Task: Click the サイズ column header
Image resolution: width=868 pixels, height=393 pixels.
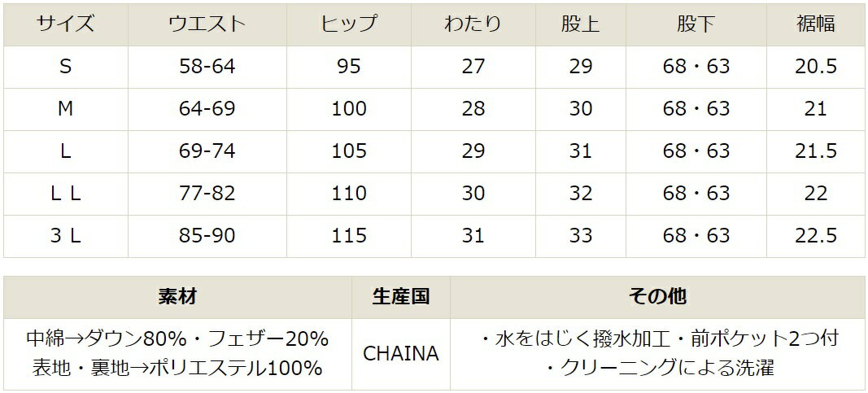Action: 65,24
